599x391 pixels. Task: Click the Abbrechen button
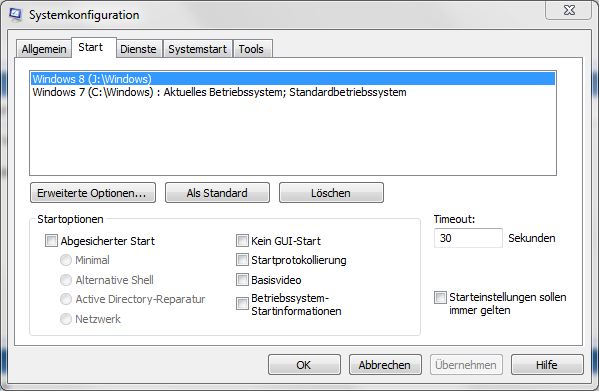click(385, 365)
